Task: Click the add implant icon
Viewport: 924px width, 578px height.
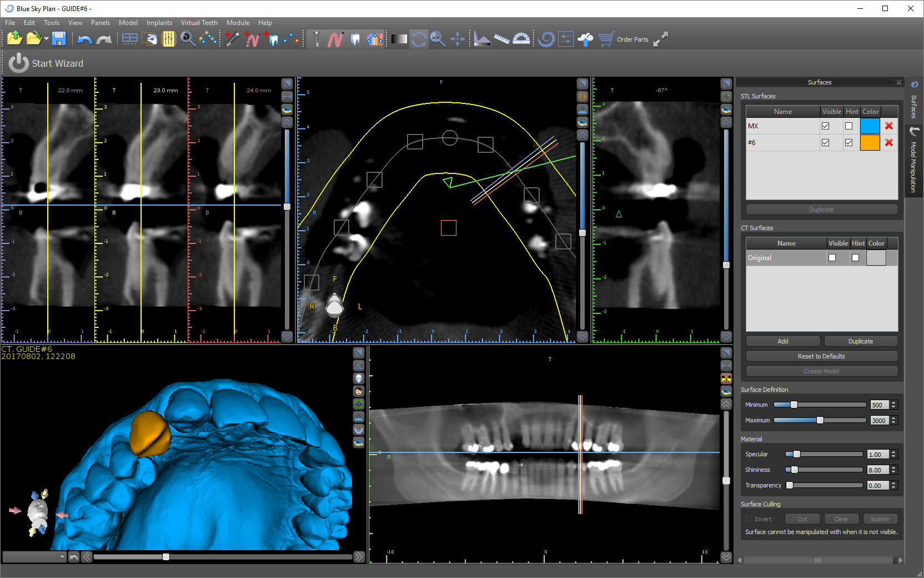Action: point(232,39)
